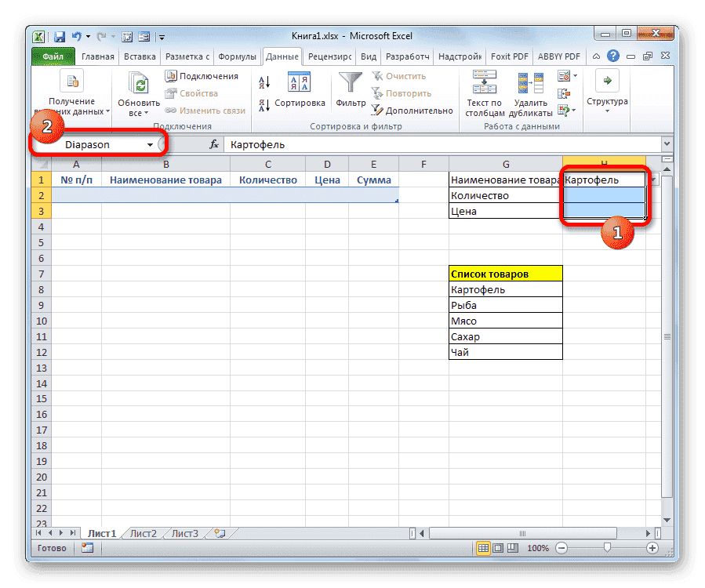Click the Дополнительно button
This screenshot has width=705, height=588.
coord(413,110)
